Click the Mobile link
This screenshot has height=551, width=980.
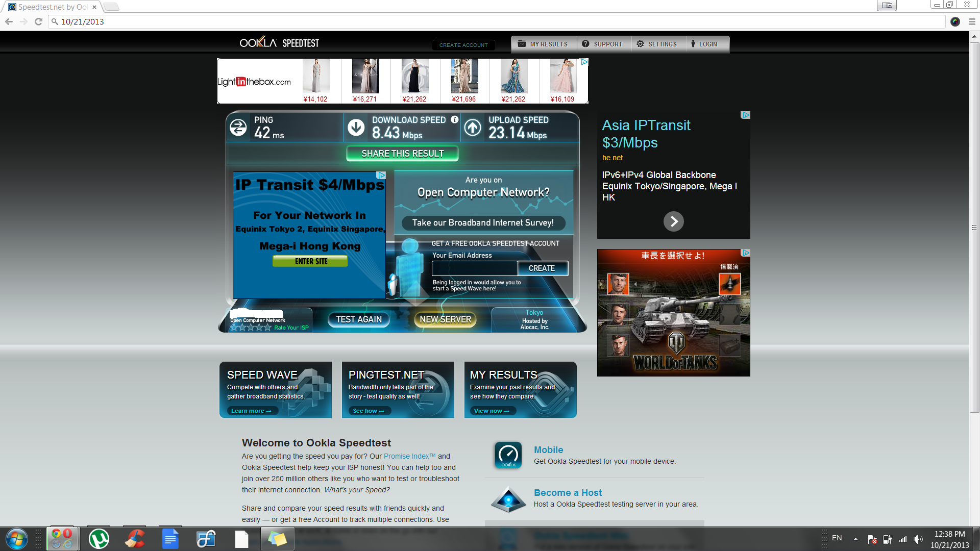[x=548, y=450]
